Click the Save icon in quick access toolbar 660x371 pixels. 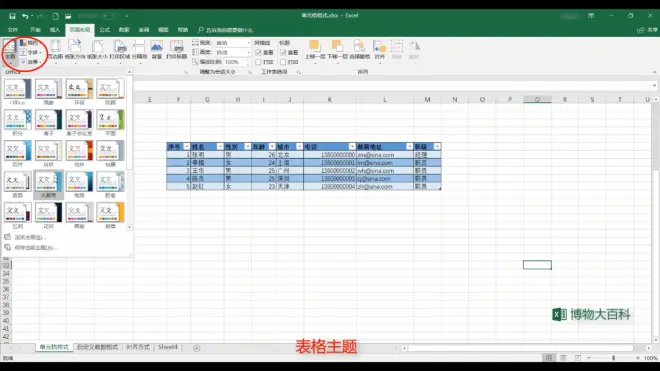(12, 16)
